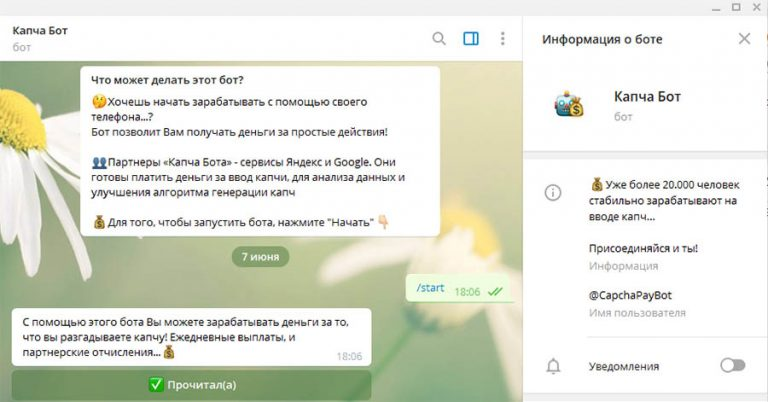Click the Капча Бот chat header title

tap(40, 30)
